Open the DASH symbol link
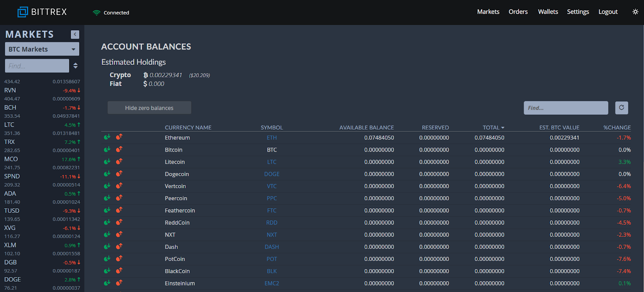 (272, 247)
